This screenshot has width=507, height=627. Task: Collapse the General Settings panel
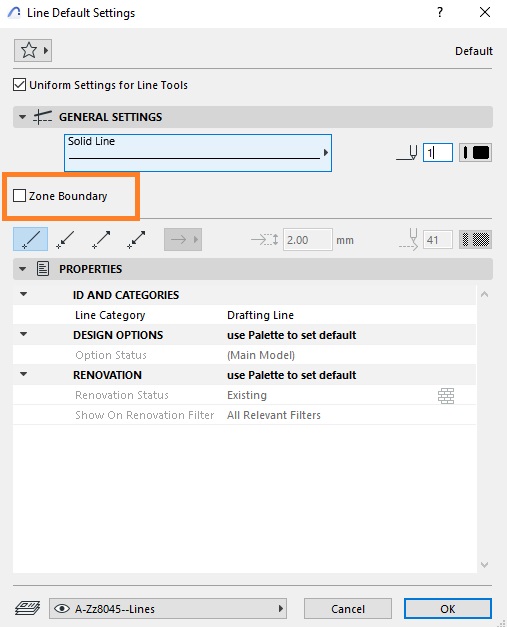(22, 117)
